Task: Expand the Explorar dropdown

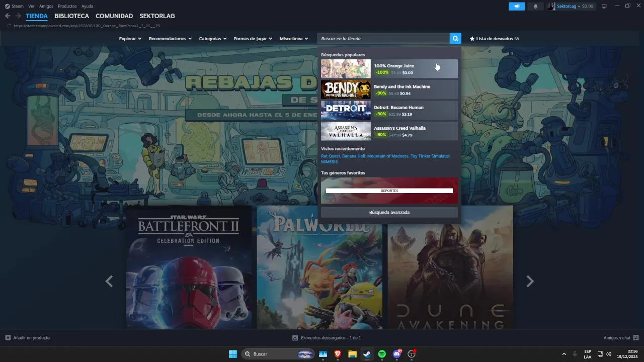Action: (x=130, y=39)
